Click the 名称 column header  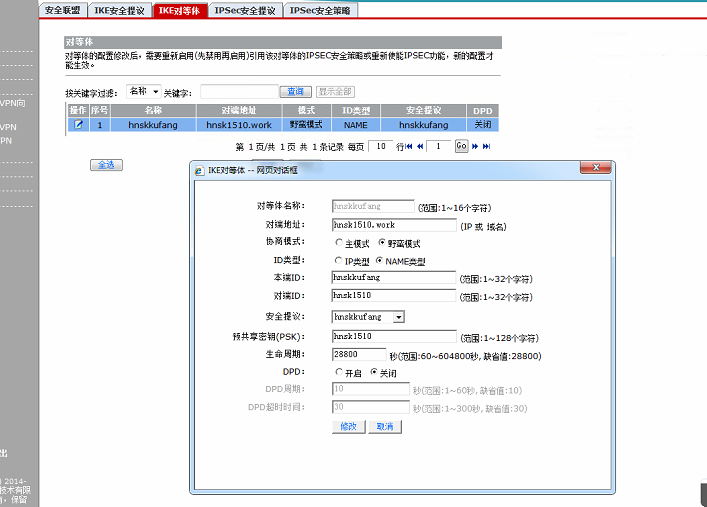coord(153,111)
